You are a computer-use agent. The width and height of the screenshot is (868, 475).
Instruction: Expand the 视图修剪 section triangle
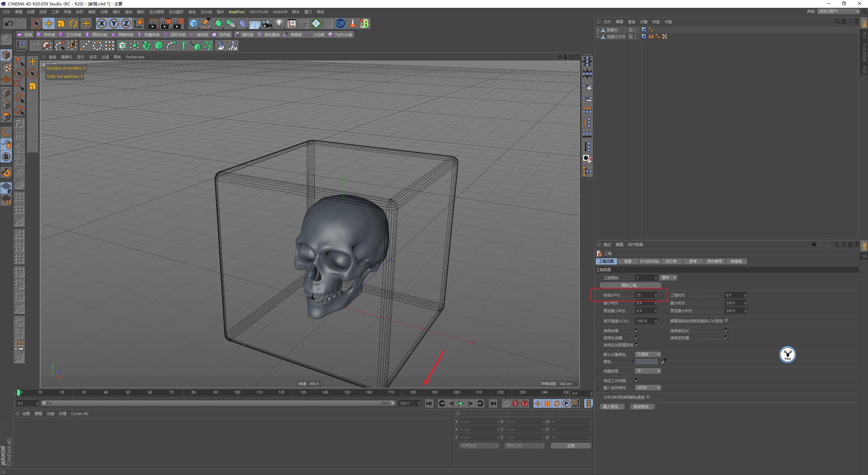point(597,371)
